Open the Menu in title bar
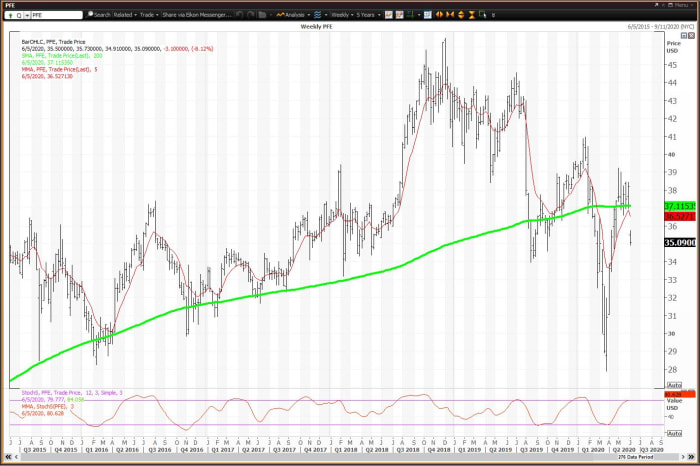 tap(682, 5)
